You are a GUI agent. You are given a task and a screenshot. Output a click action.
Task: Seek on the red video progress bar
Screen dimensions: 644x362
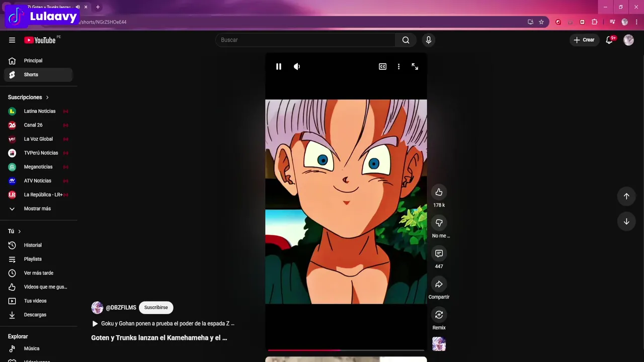point(346,350)
